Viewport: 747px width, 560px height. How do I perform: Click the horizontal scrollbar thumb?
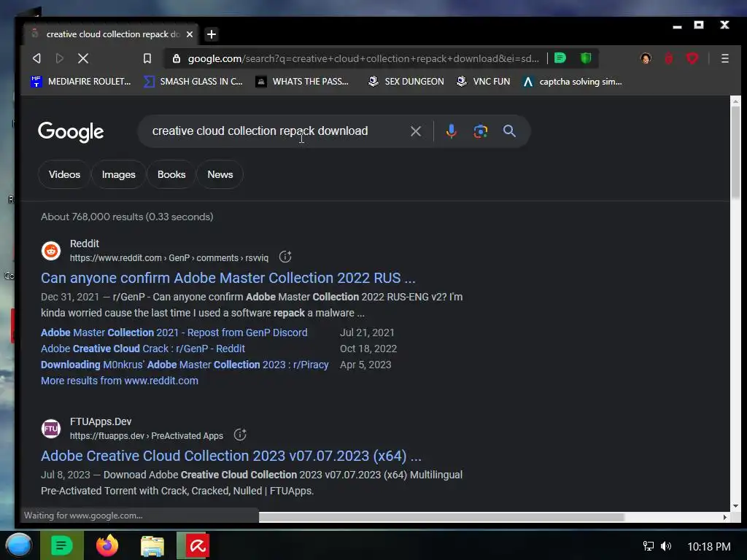point(441,517)
